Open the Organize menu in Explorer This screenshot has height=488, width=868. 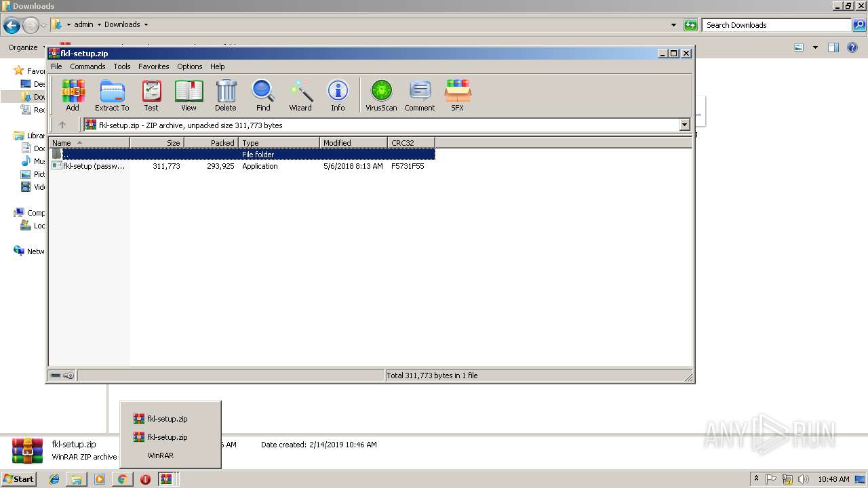tap(26, 47)
